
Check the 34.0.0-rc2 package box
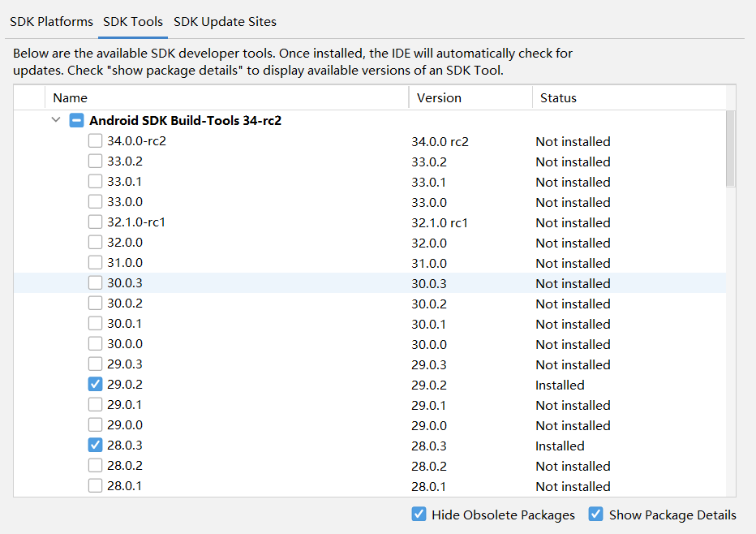click(x=96, y=141)
